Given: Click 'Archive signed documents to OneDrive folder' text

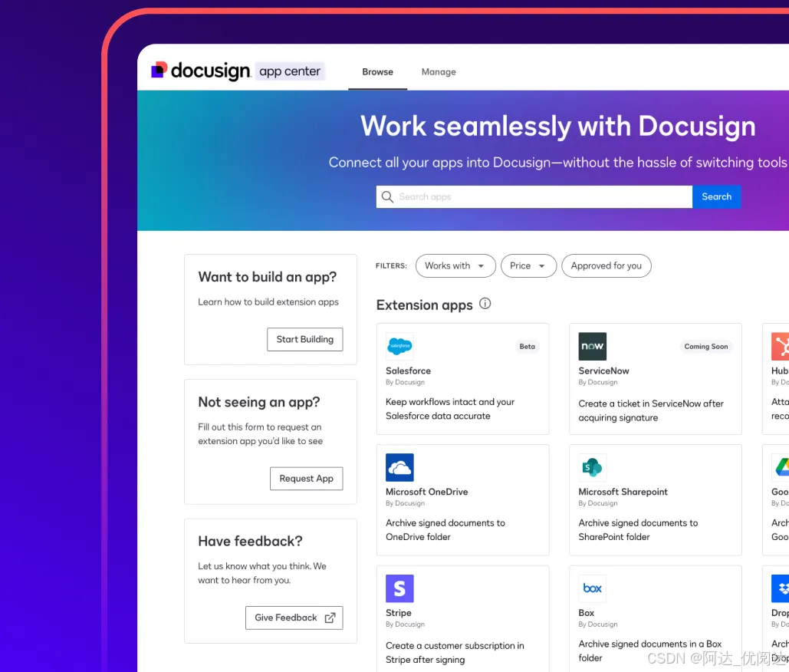Looking at the screenshot, I should click(445, 530).
